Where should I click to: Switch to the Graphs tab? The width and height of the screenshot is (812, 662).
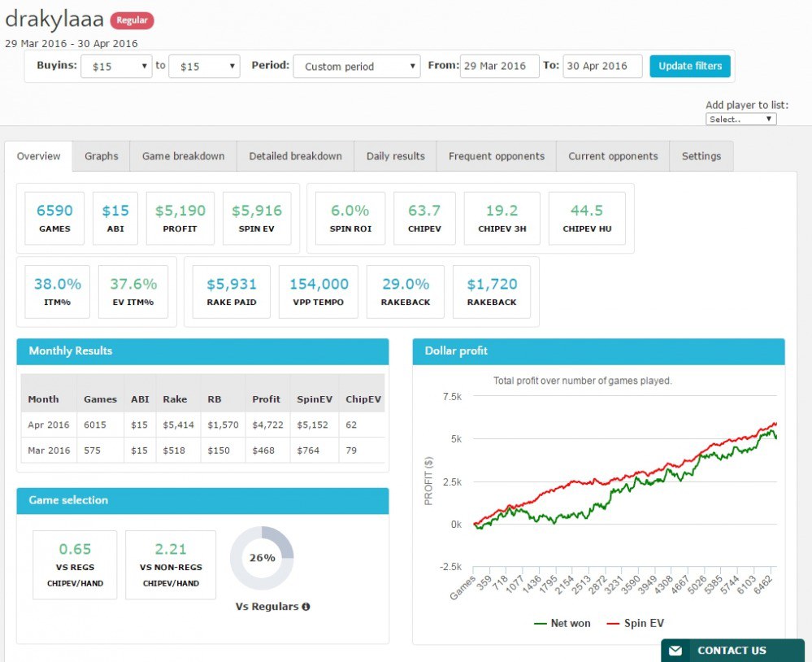(x=102, y=156)
